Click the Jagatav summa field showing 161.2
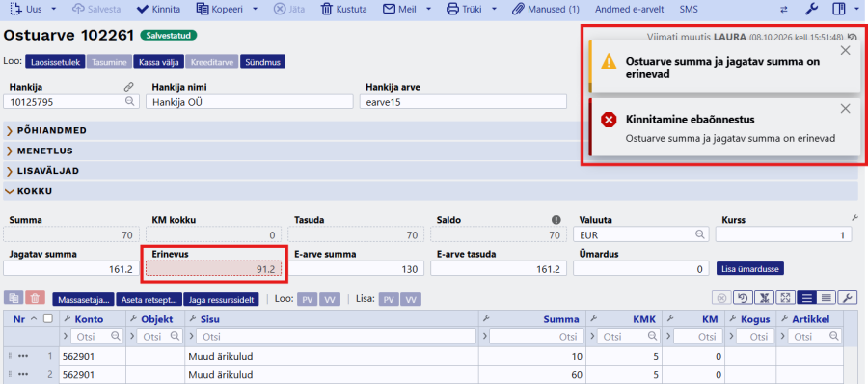Viewport: 868px width, 384px height. coord(70,269)
